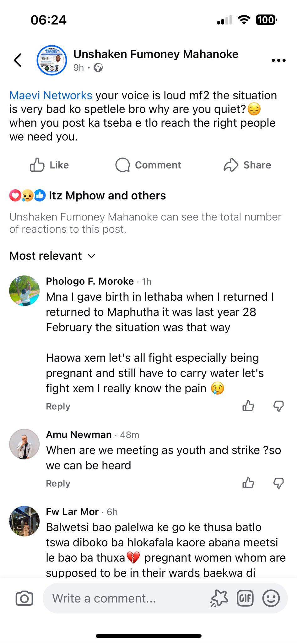Image resolution: width=297 pixels, height=644 pixels.
Task: Share this post
Action: [247, 165]
